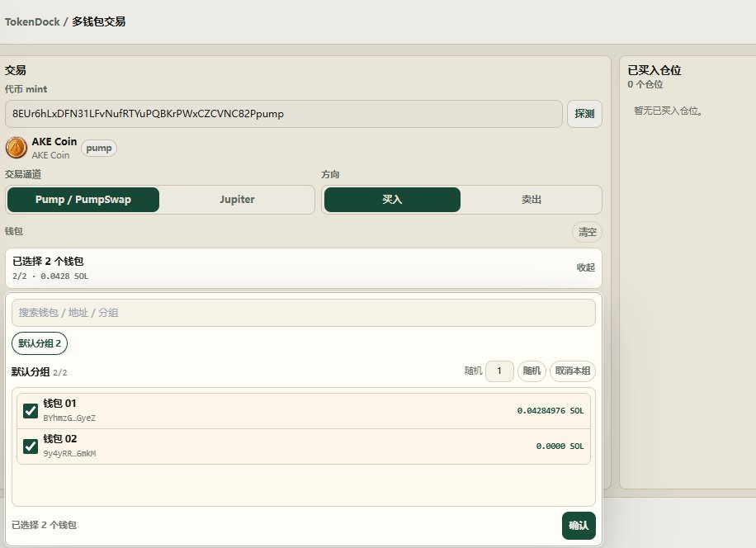The image size is (756, 548).
Task: Choose 卖出 direction
Action: tap(531, 200)
